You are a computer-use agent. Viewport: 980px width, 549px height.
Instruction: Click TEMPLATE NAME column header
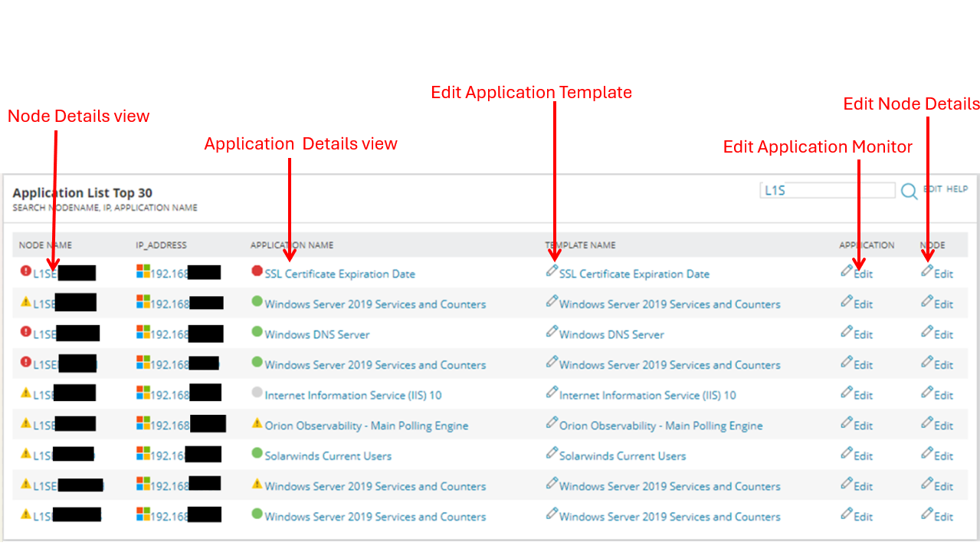click(580, 245)
